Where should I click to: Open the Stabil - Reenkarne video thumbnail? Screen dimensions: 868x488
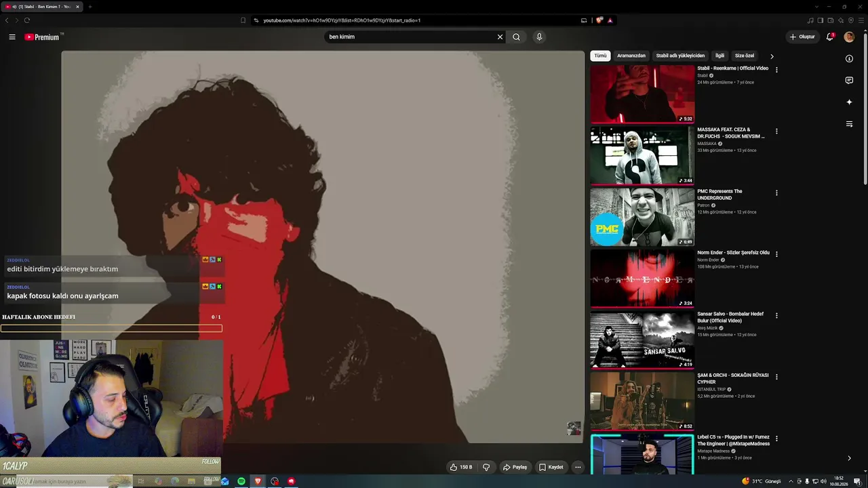coord(642,94)
